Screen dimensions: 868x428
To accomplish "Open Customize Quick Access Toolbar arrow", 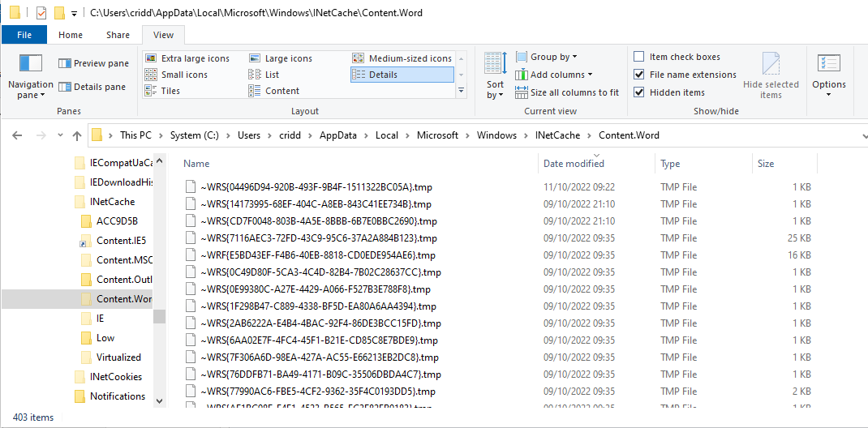I will click(x=74, y=13).
